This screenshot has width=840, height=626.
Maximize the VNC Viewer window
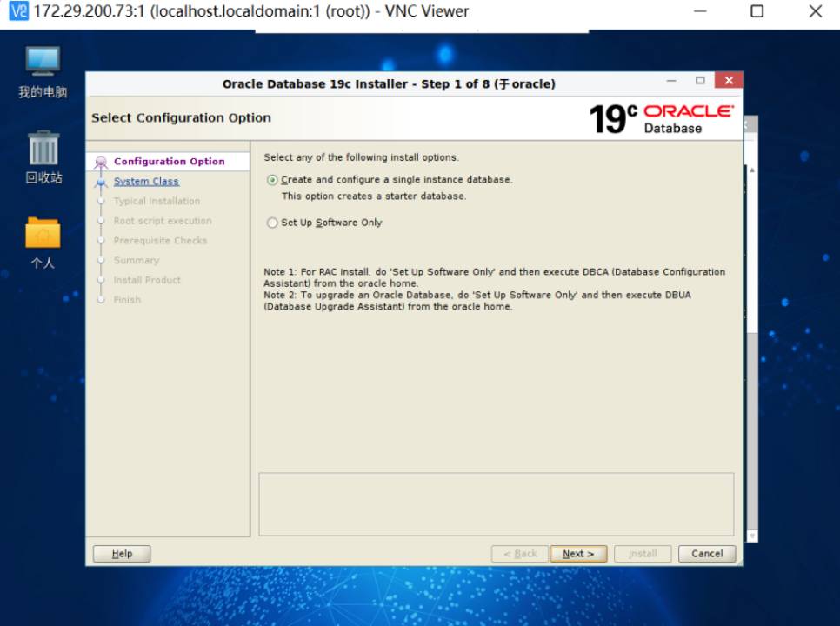click(757, 11)
